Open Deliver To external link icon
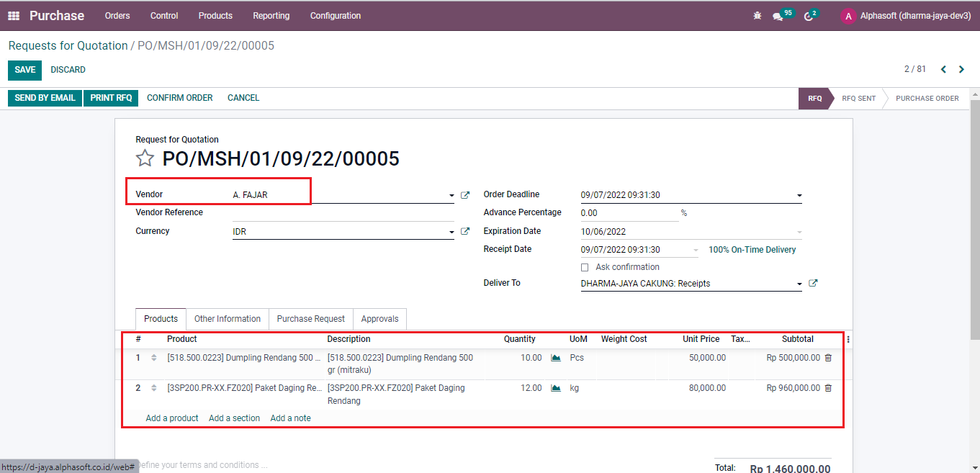The width and height of the screenshot is (980, 473). pos(813,284)
